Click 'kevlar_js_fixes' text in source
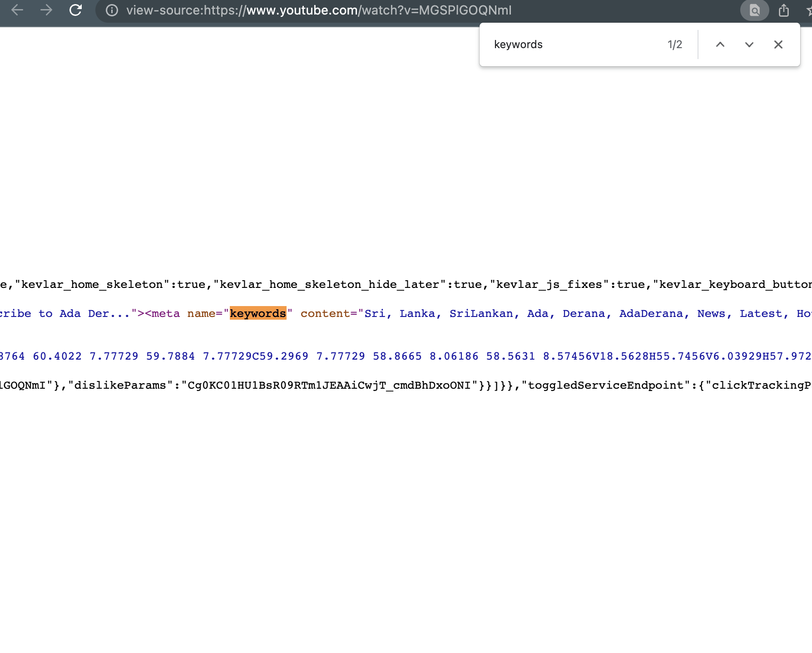 pos(550,284)
